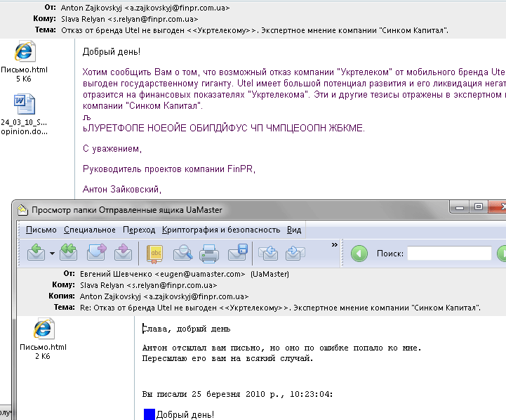The height and width of the screenshot is (420, 506).
Task: Click the Forward message icon
Action: 96,253
